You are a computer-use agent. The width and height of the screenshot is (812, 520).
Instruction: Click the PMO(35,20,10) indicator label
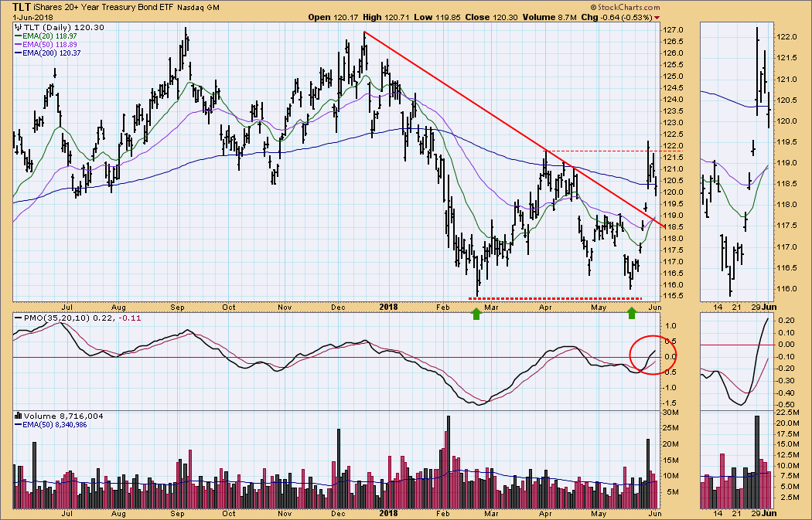click(57, 318)
